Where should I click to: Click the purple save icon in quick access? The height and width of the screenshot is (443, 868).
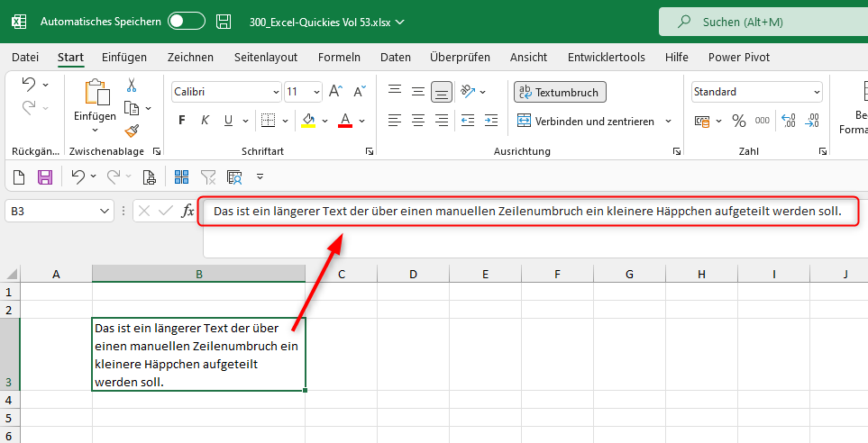pyautogui.click(x=45, y=177)
